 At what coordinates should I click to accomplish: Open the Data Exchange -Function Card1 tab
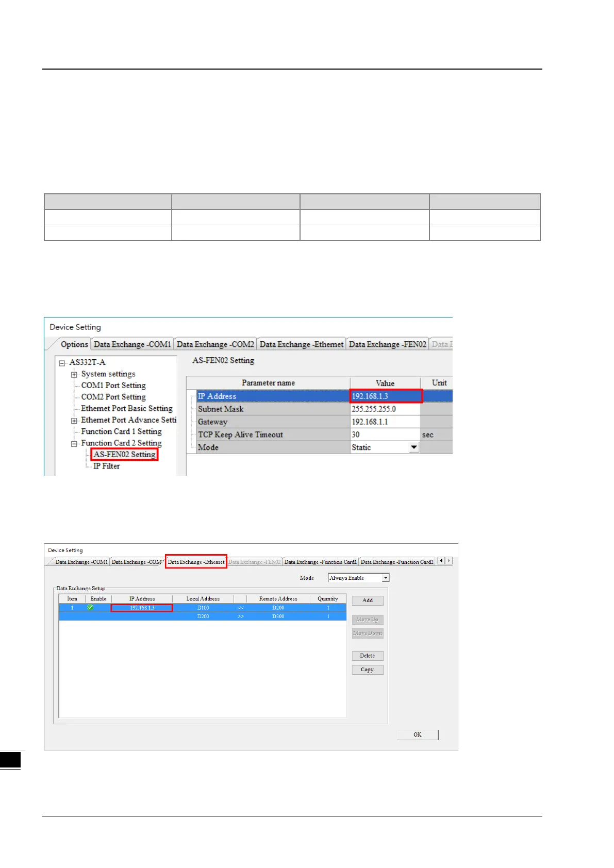pyautogui.click(x=320, y=562)
